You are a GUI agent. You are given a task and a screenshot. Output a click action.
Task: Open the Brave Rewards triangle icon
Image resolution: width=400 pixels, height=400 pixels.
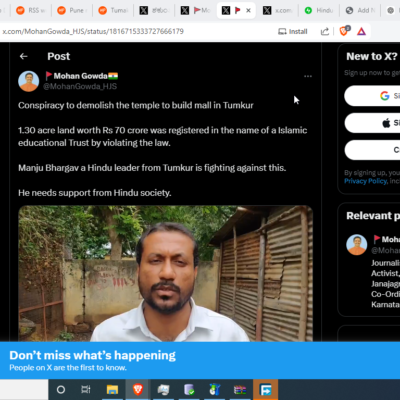click(x=361, y=31)
